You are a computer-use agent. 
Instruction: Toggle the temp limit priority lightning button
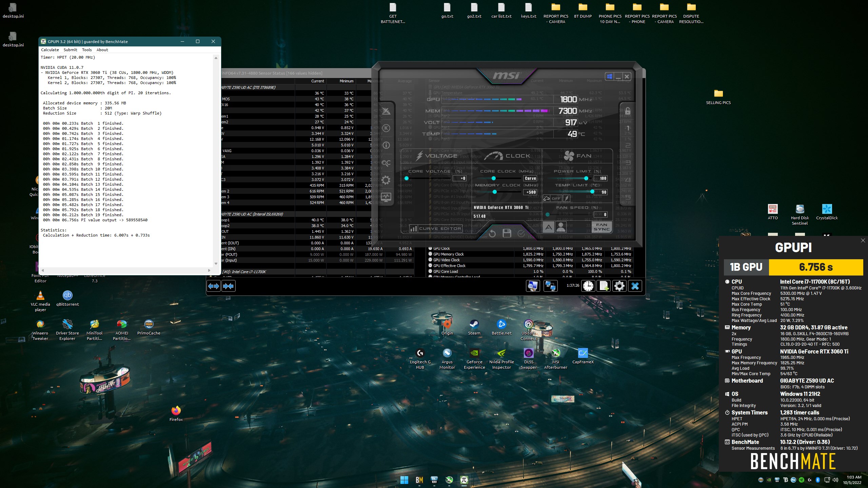pos(567,198)
